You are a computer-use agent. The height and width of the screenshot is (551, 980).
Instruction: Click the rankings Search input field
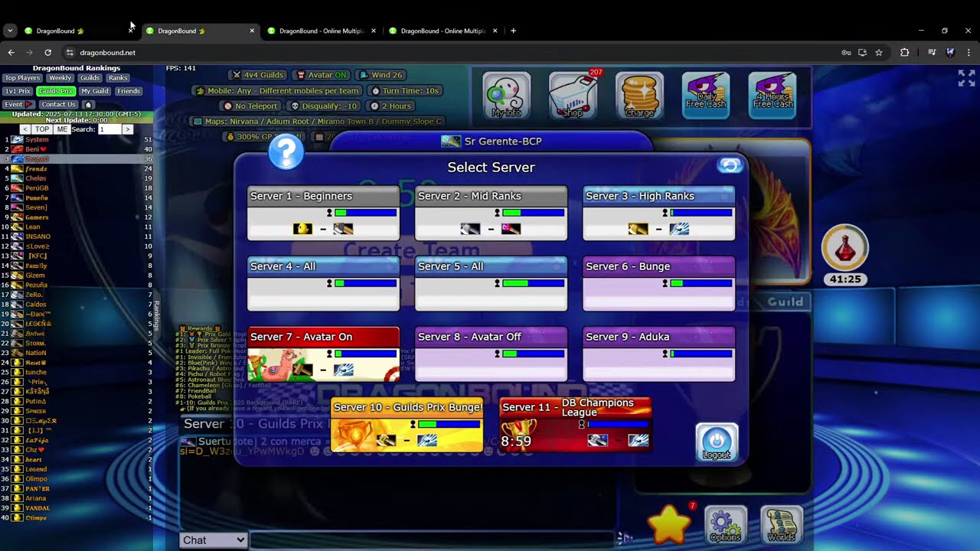[x=109, y=129]
